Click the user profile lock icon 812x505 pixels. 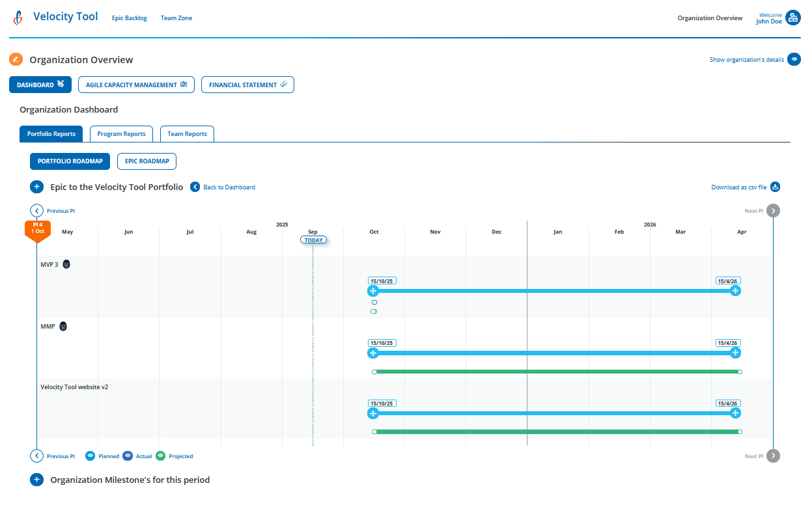[794, 17]
